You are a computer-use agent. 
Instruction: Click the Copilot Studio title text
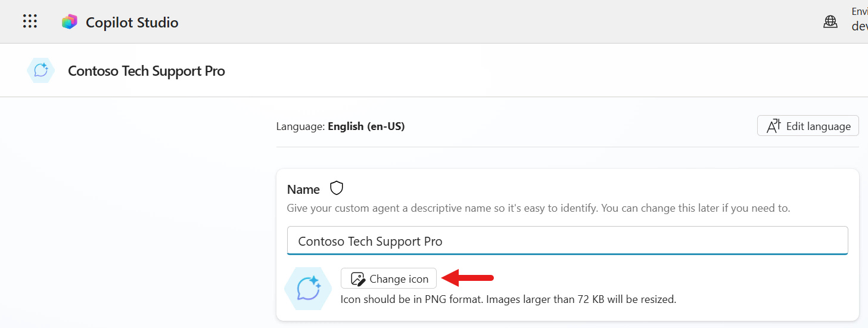pyautogui.click(x=132, y=22)
